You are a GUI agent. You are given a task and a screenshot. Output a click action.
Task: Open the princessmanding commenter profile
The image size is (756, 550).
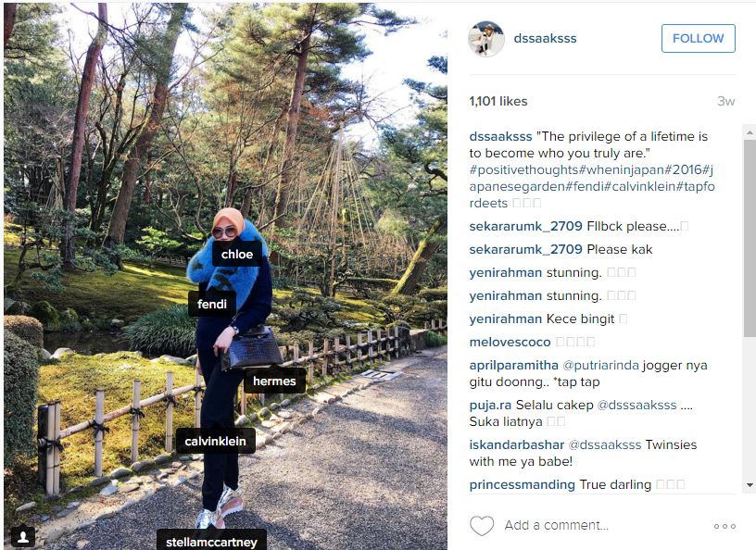click(523, 484)
